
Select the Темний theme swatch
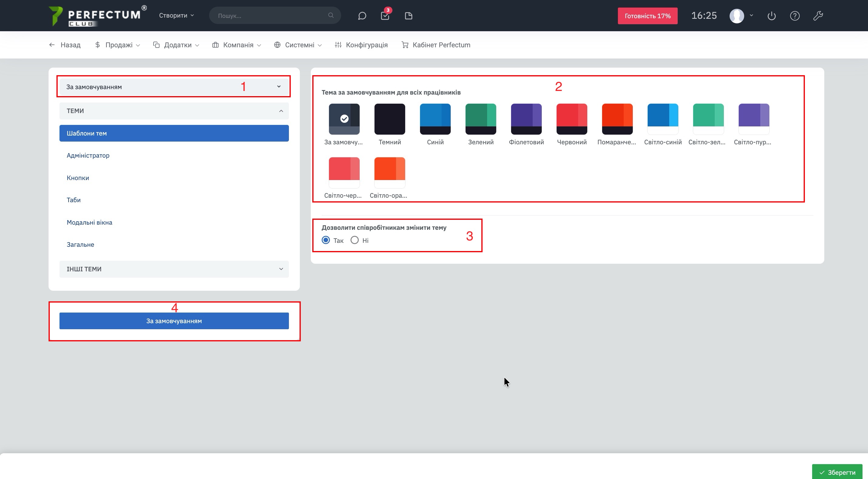pyautogui.click(x=389, y=119)
